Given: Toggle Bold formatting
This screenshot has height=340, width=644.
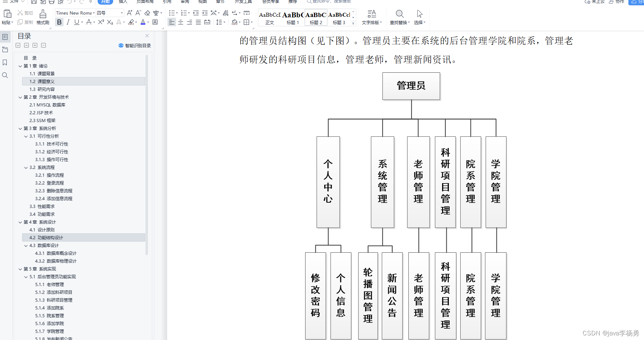Looking at the screenshot, I should coord(59,22).
